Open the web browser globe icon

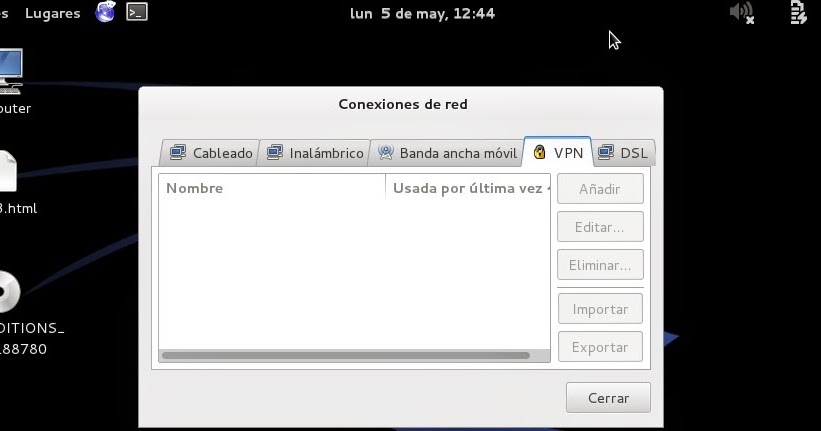pyautogui.click(x=105, y=12)
